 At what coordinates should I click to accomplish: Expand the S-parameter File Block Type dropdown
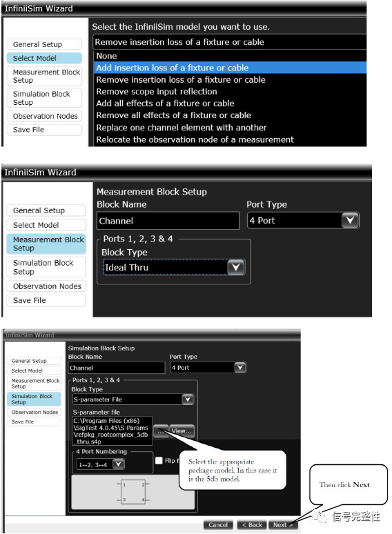click(188, 399)
